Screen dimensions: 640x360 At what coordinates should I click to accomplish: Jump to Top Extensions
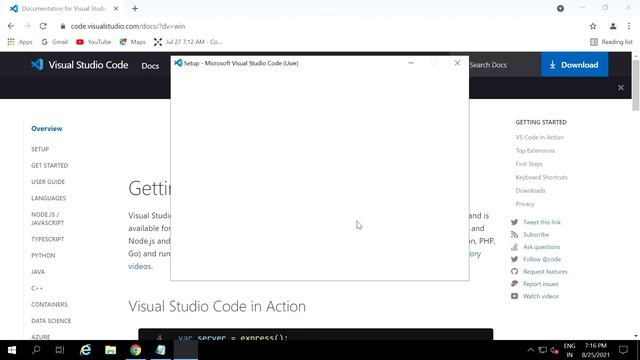[535, 151]
